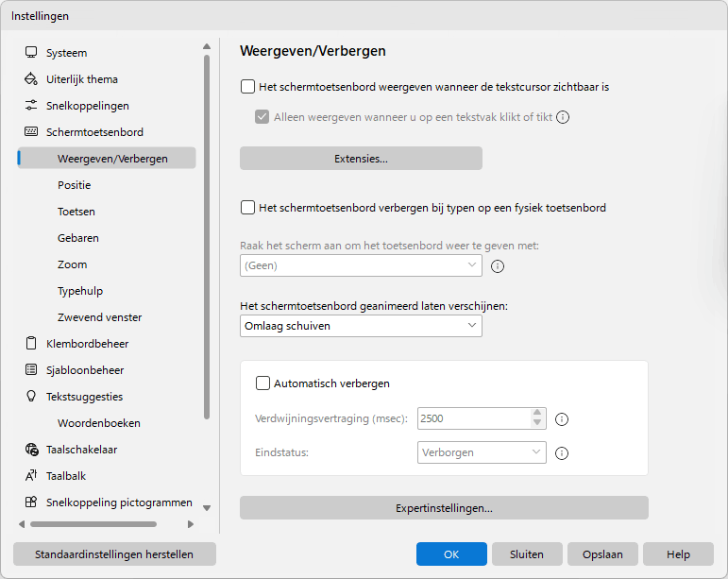This screenshot has height=579, width=728.
Task: Check the Automatisch verbergen option
Action: (262, 383)
